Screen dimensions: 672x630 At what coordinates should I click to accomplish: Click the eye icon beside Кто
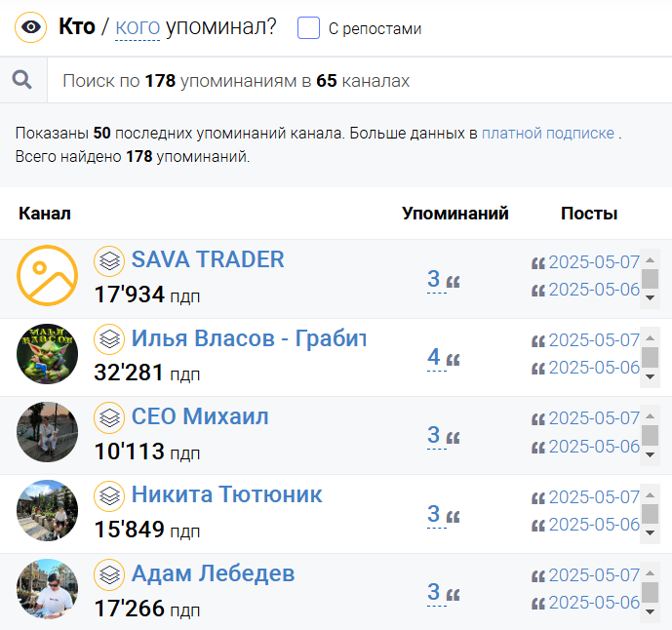[x=31, y=27]
